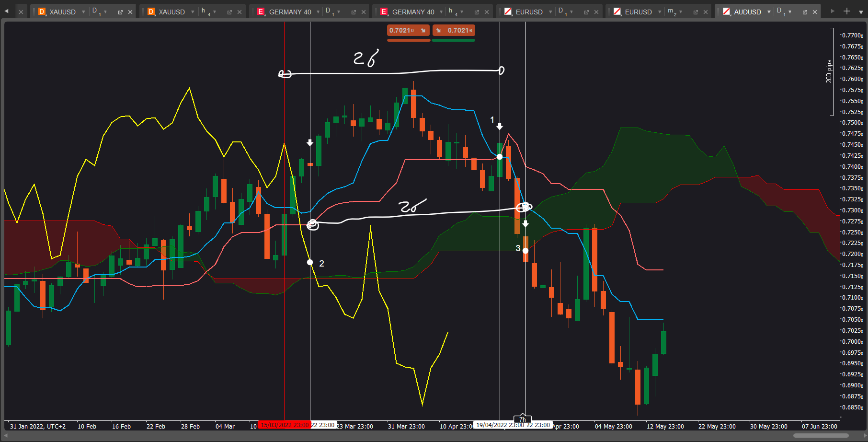
Task: Change h4 timeframe on GERMANY 40 tab
Action: 456,12
